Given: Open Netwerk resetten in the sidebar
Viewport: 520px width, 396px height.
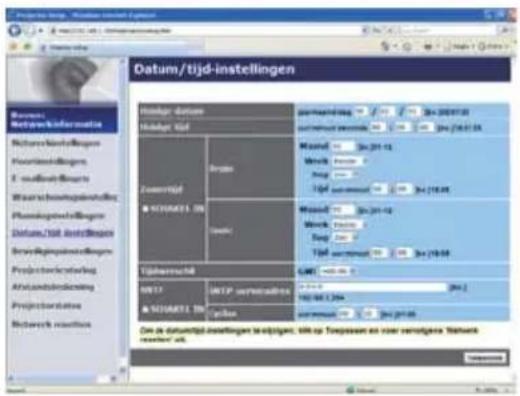Looking at the screenshot, I should 51,324.
